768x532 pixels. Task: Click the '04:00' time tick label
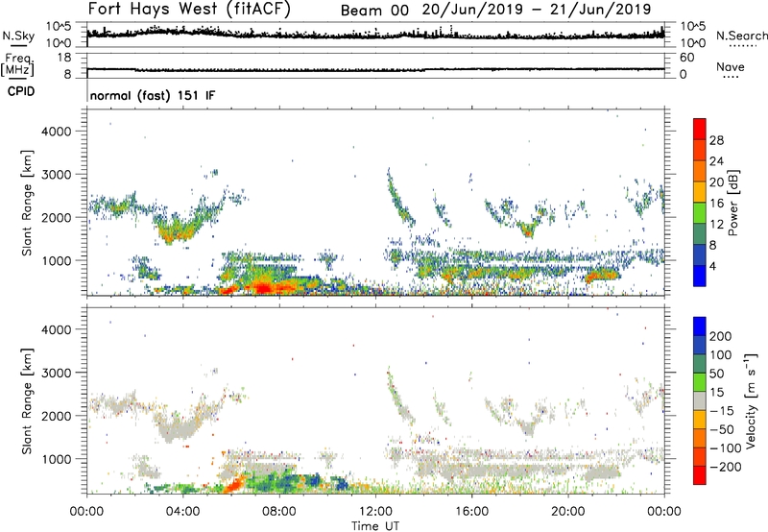(x=182, y=512)
